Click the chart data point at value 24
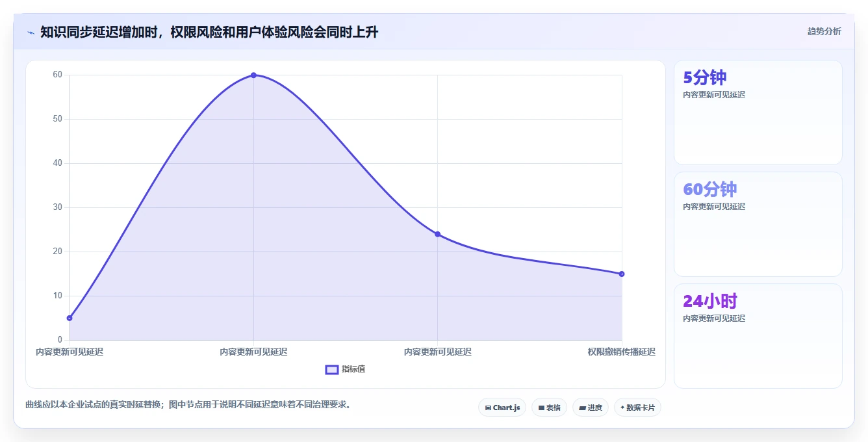 (x=437, y=234)
